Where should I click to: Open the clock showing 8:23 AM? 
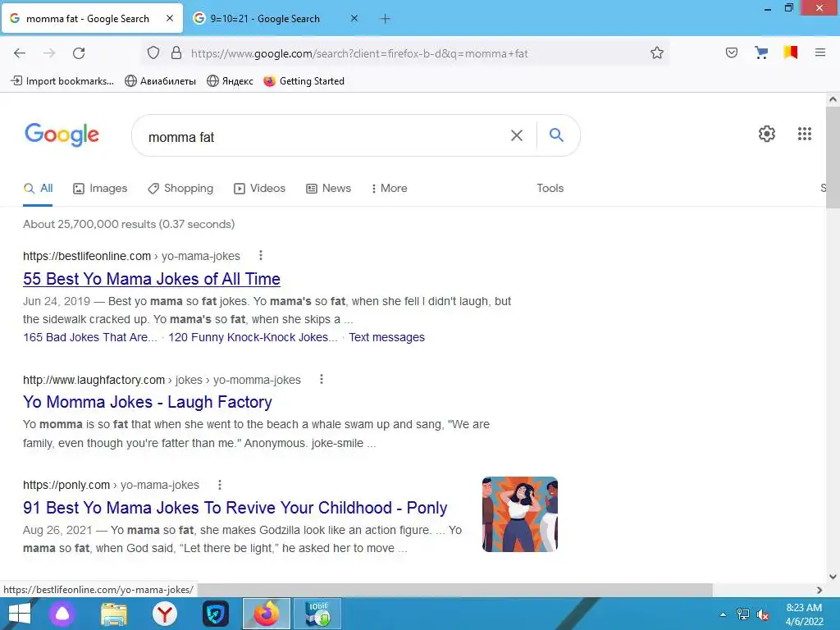click(804, 614)
